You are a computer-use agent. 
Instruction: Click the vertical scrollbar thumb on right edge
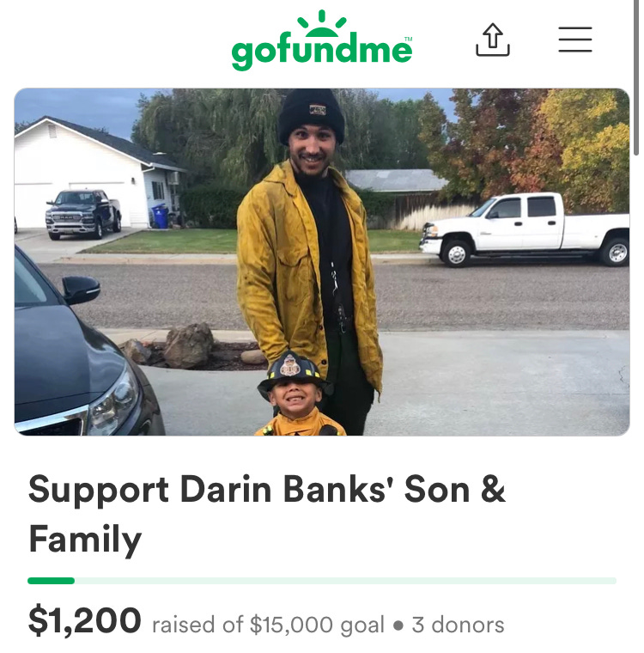[x=635, y=77]
